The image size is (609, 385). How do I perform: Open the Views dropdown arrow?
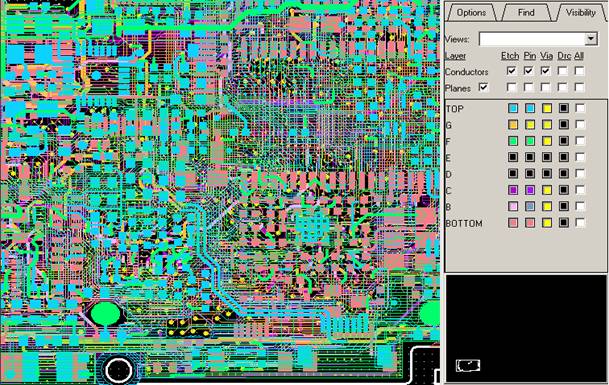pyautogui.click(x=591, y=38)
